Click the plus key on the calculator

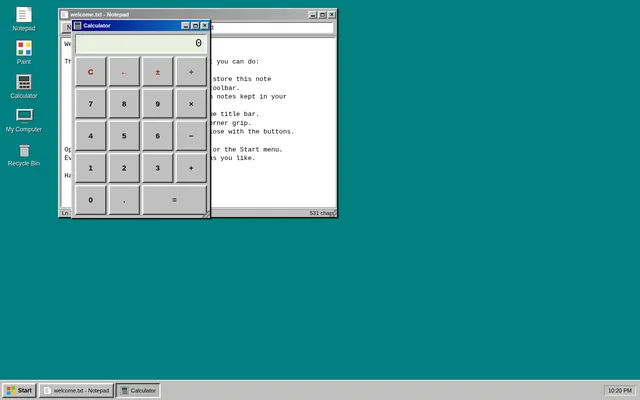tap(191, 168)
